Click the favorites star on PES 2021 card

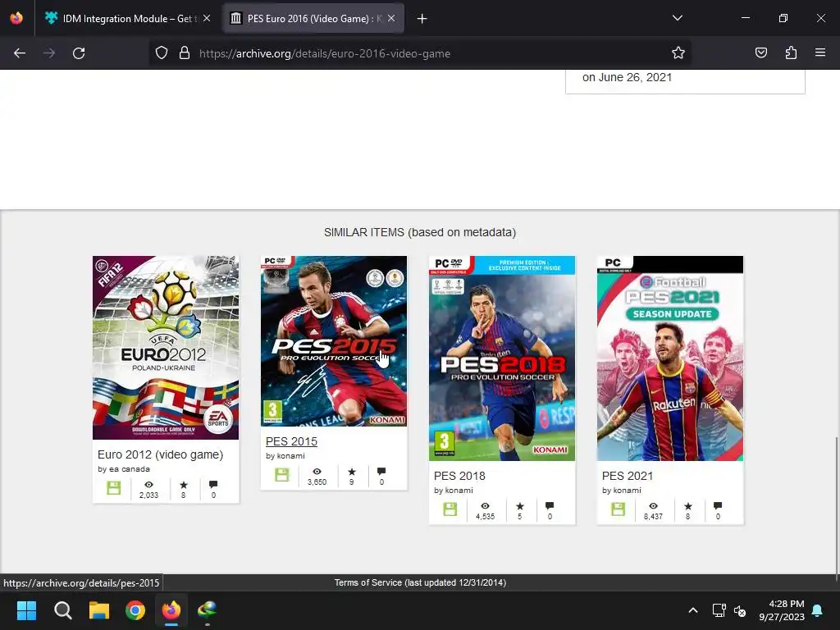[688, 505]
